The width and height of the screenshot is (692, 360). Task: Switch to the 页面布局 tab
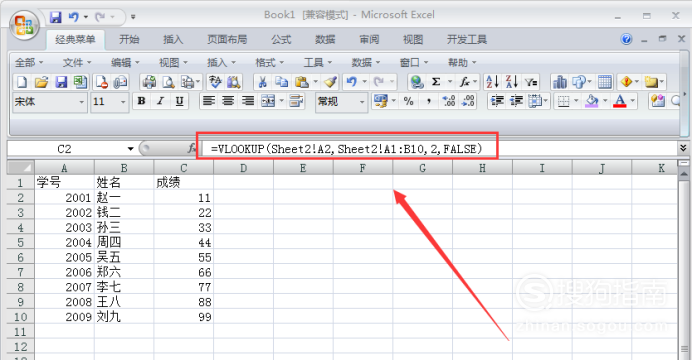(x=227, y=39)
